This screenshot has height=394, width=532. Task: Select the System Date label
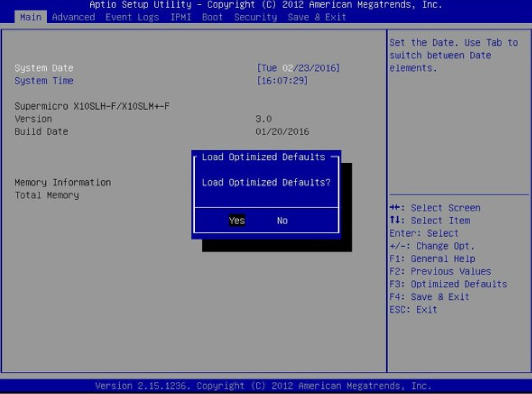click(44, 68)
